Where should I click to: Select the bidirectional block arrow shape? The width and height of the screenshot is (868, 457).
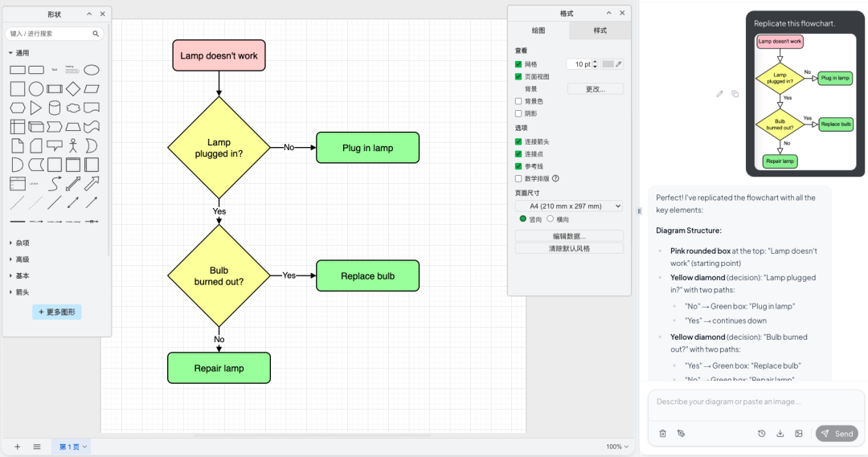(x=73, y=183)
